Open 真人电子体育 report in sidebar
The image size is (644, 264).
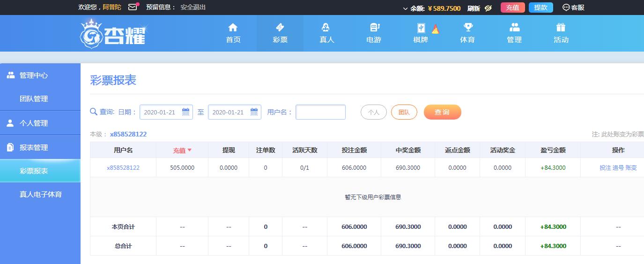coord(41,194)
